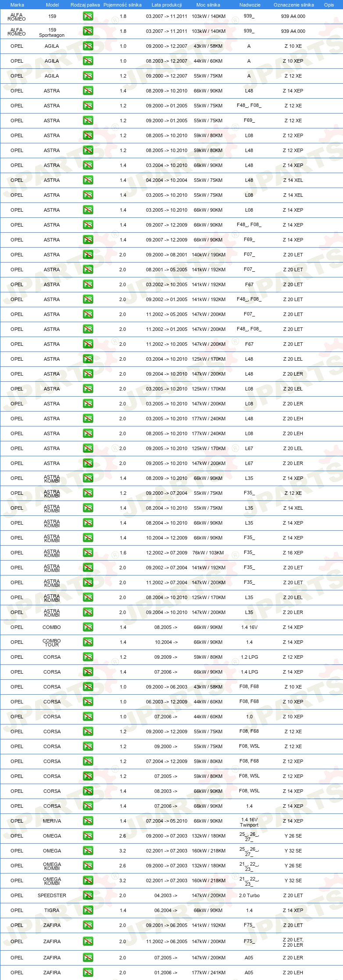Select the SPEEDSTER model cell
This screenshot has height=980, width=343.
coord(52,895)
